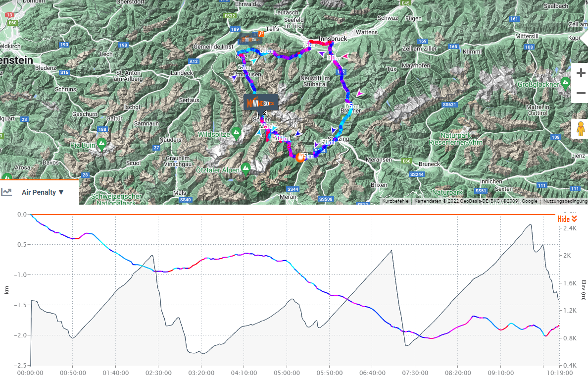The height and width of the screenshot is (381, 588).
Task: Click the Piz Buin mountain peak icon
Action: [101, 144]
